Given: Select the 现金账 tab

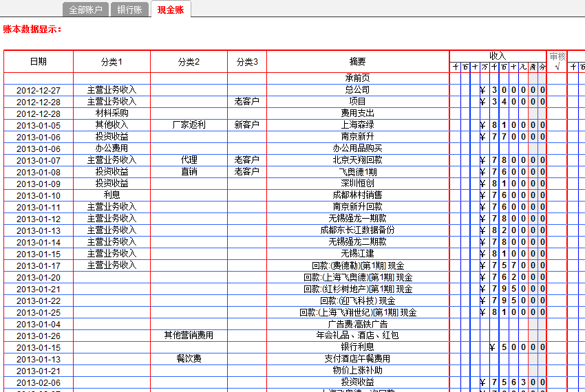Looking at the screenshot, I should point(171,10).
